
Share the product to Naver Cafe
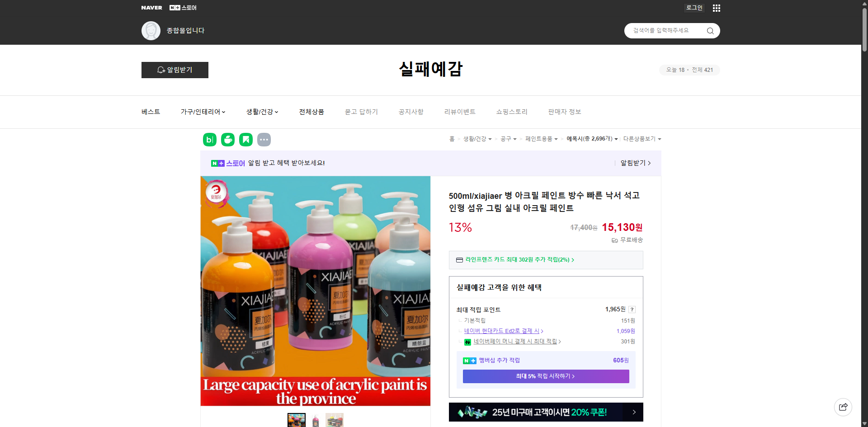[227, 139]
